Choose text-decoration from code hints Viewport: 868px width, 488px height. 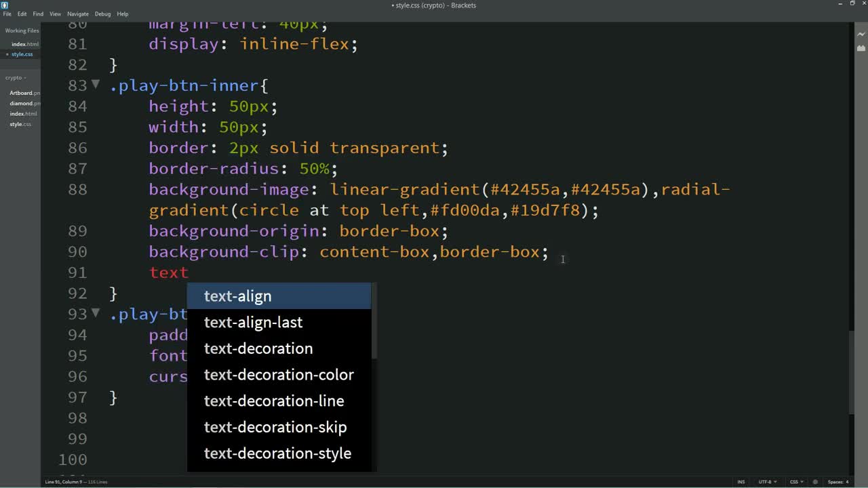click(279, 348)
